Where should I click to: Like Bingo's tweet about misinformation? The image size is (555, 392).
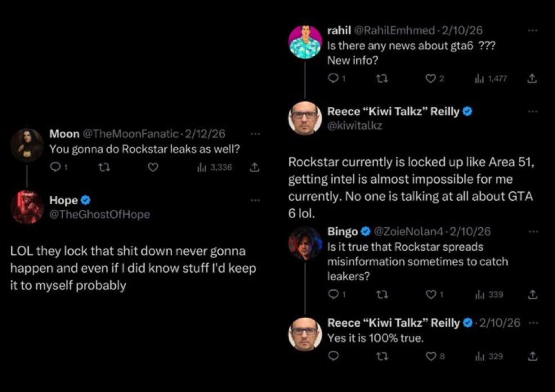[x=430, y=294]
